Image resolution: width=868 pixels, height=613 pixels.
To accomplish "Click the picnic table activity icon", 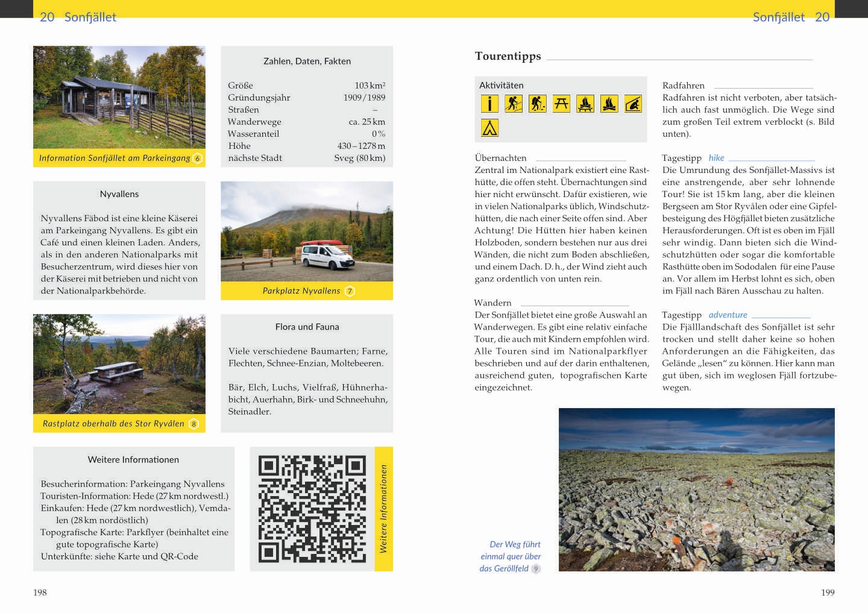I will (561, 104).
